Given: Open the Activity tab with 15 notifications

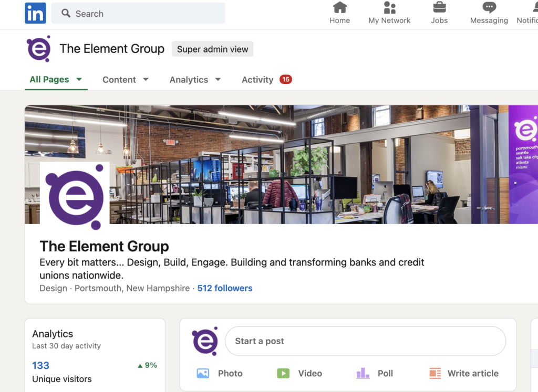Looking at the screenshot, I should [x=266, y=80].
